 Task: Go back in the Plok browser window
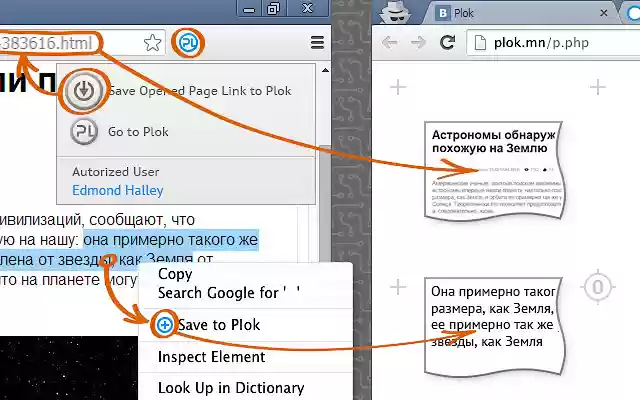(x=389, y=42)
